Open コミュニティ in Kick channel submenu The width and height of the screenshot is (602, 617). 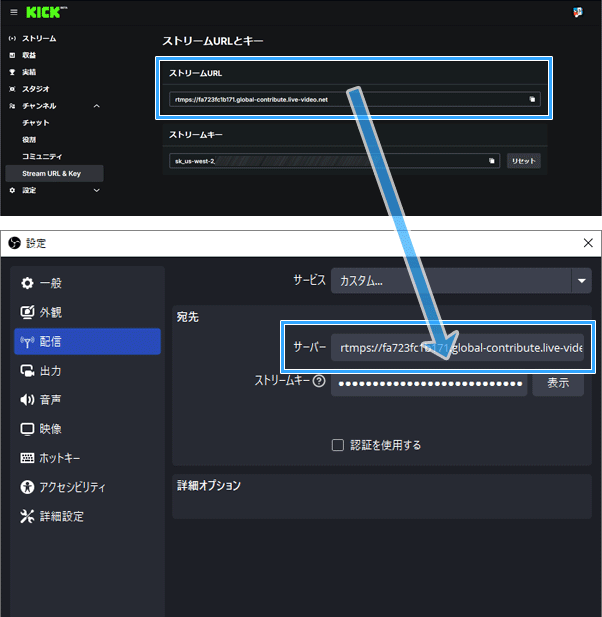(42, 157)
